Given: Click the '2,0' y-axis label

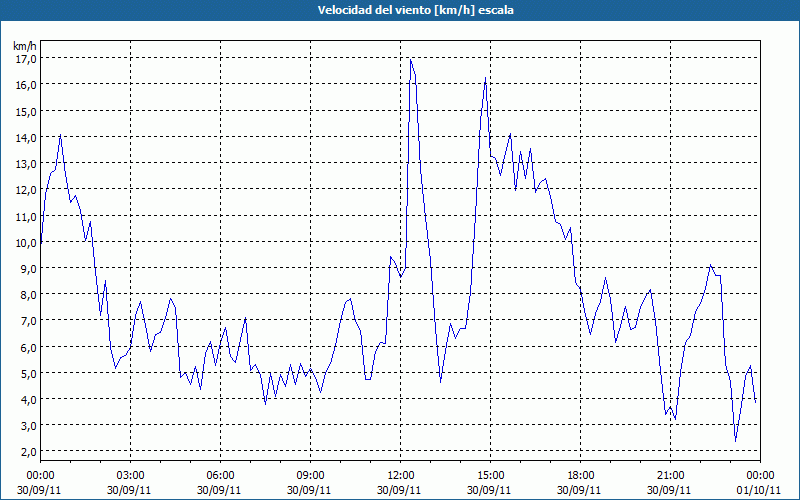Looking at the screenshot, I should [28, 453].
